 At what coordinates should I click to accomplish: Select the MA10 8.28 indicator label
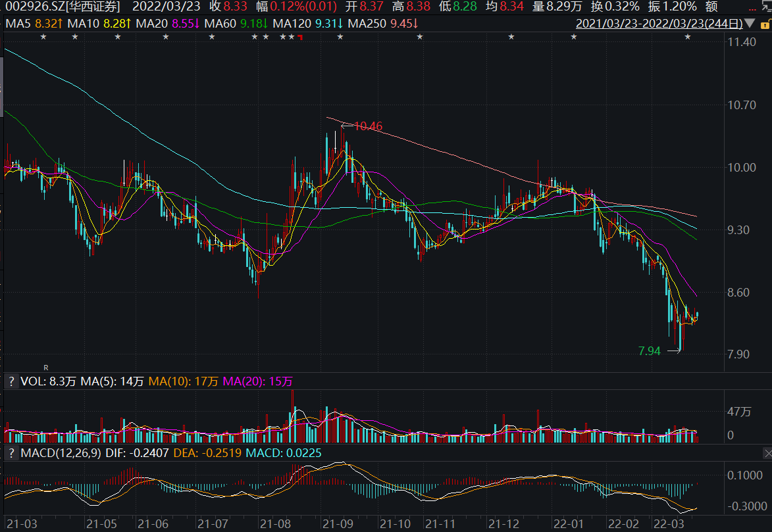[x=99, y=23]
